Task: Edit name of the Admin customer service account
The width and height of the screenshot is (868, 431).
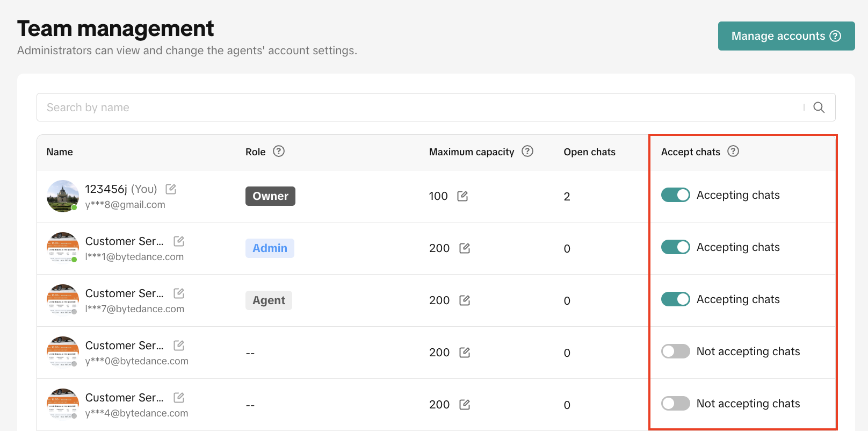Action: [x=179, y=241]
